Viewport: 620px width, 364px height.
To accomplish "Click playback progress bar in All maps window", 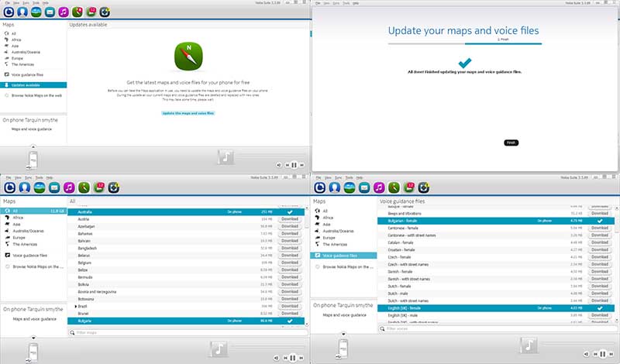I will [x=267, y=347].
